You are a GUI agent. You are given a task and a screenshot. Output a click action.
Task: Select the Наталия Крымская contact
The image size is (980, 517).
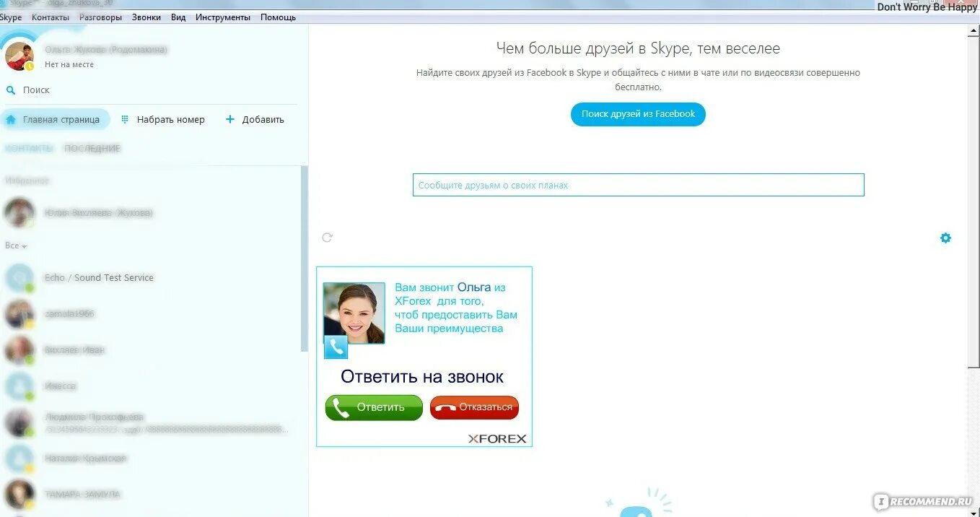[x=150, y=459]
